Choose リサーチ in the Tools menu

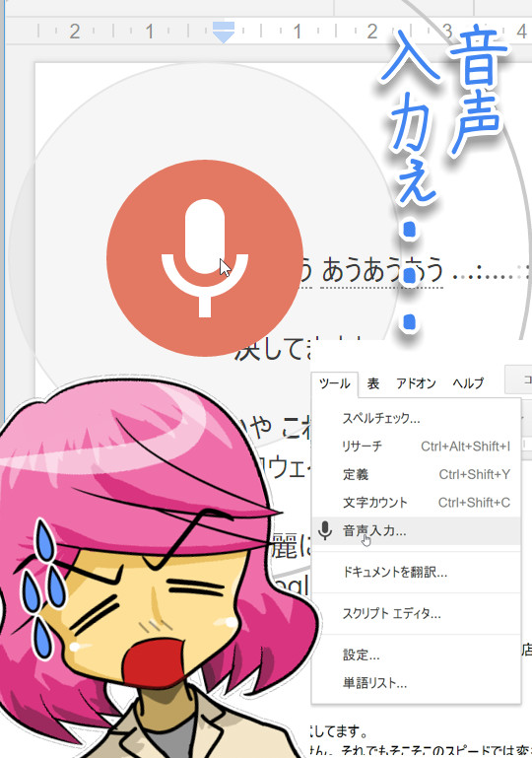(x=416, y=446)
